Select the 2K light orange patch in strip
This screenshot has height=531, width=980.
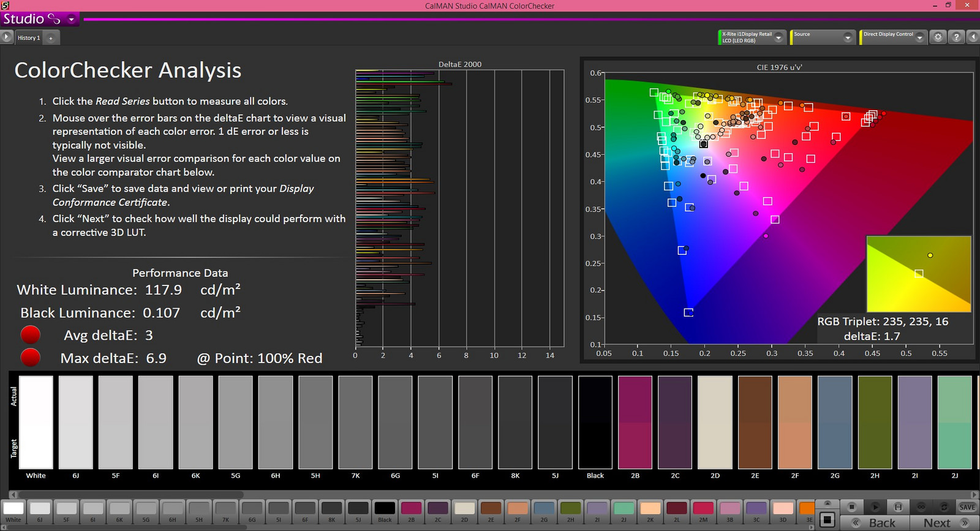coord(650,511)
